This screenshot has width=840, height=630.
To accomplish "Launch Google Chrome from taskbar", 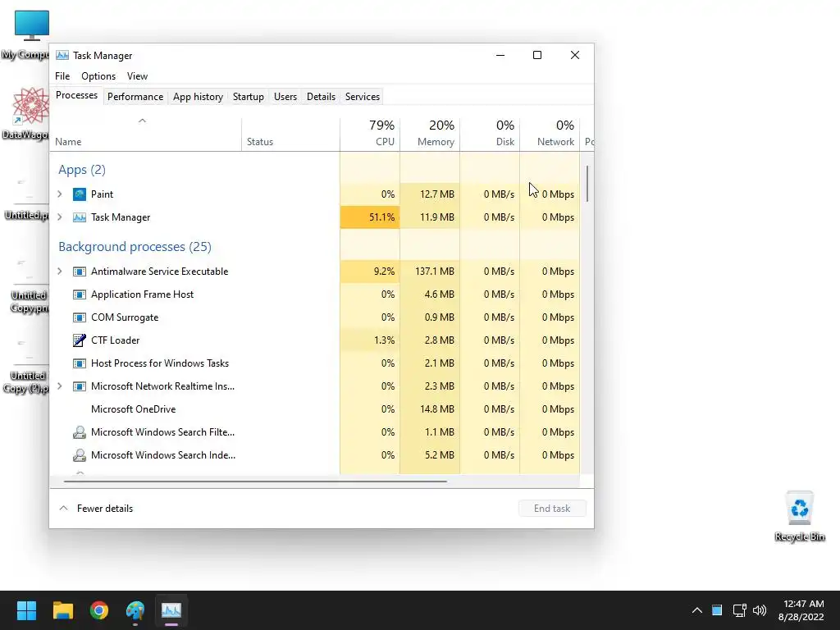I will (99, 610).
